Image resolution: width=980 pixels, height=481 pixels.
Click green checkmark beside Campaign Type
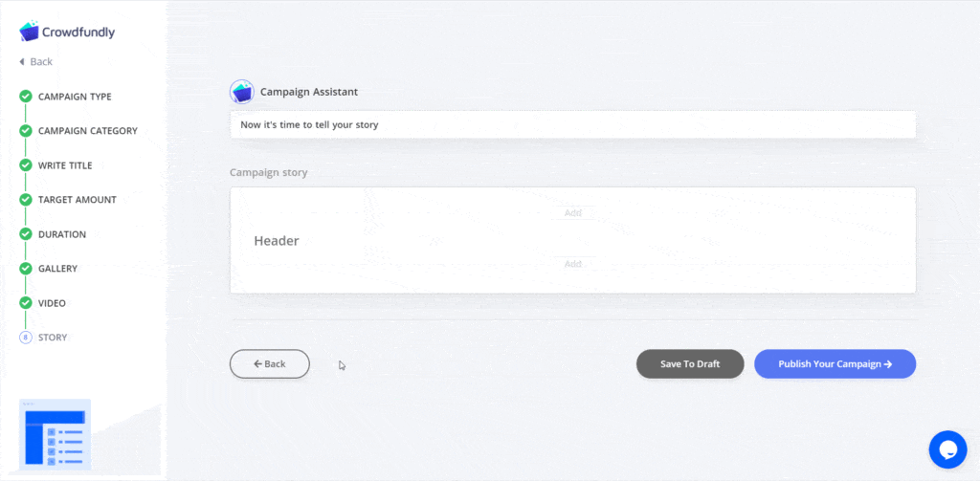point(26,97)
